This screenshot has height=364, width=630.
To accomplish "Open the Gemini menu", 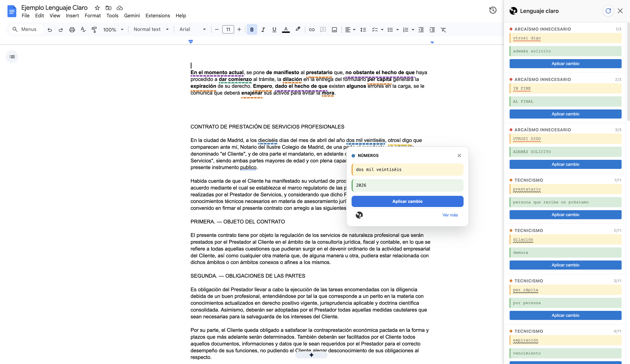I will point(132,16).
